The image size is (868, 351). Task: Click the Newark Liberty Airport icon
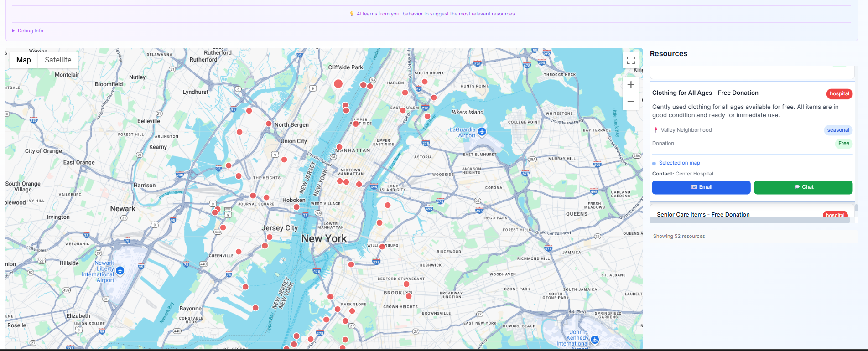coord(120,271)
